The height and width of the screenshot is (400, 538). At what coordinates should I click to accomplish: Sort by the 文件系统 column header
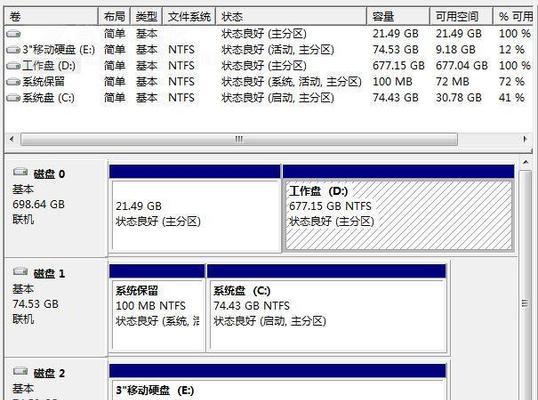(189, 16)
